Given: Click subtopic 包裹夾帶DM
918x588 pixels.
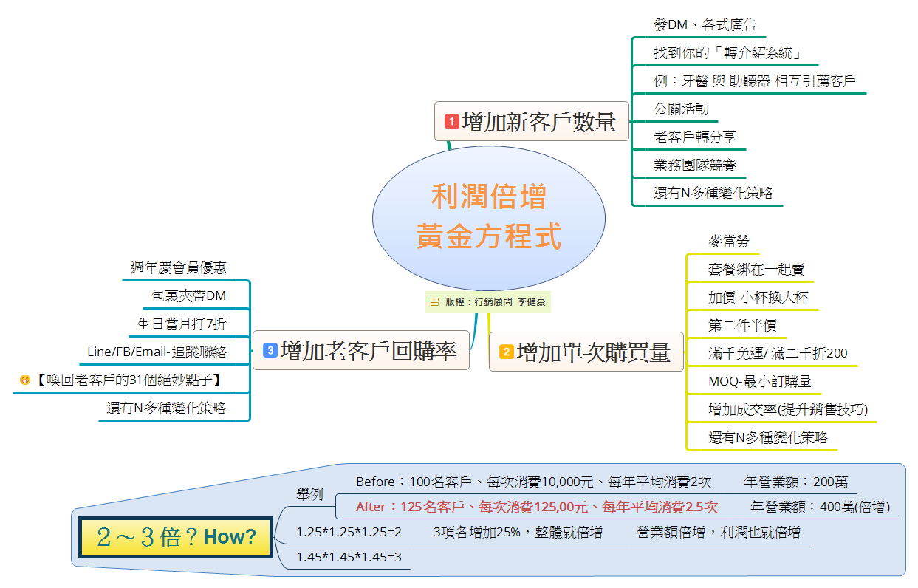Looking at the screenshot, I should click(x=189, y=296).
